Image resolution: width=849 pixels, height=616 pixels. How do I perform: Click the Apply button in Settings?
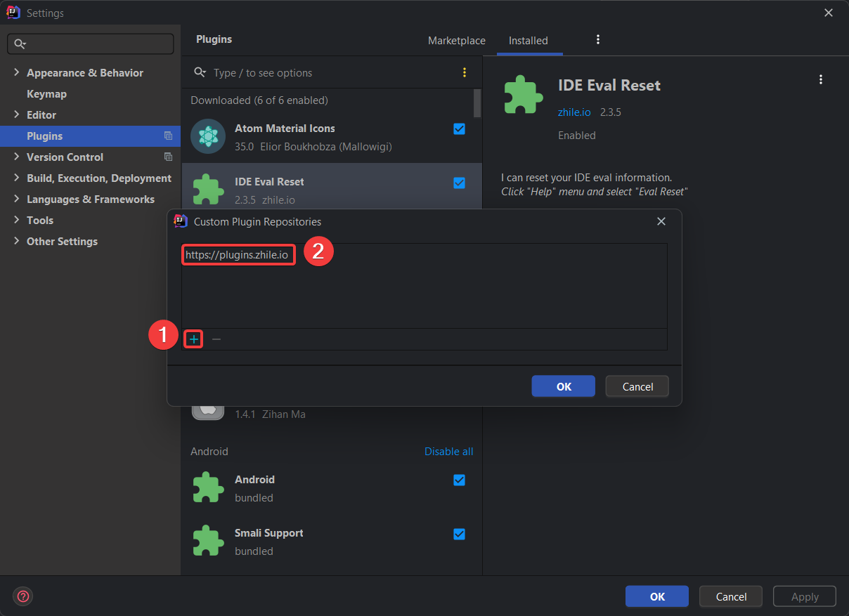(x=805, y=596)
